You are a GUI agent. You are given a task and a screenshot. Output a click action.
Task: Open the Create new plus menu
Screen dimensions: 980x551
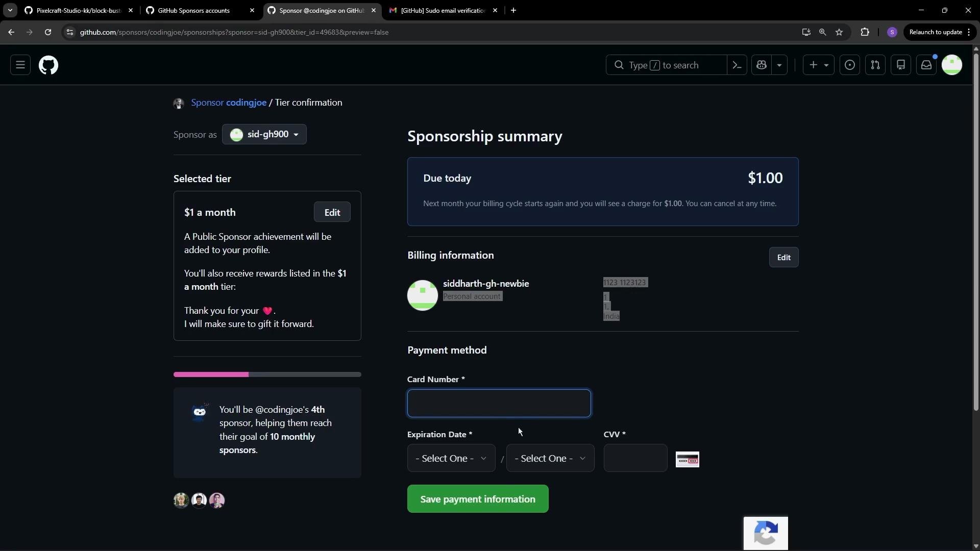coord(819,65)
